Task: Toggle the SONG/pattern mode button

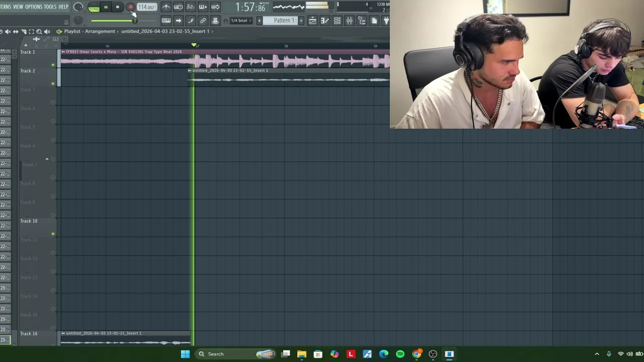Action: click(94, 7)
